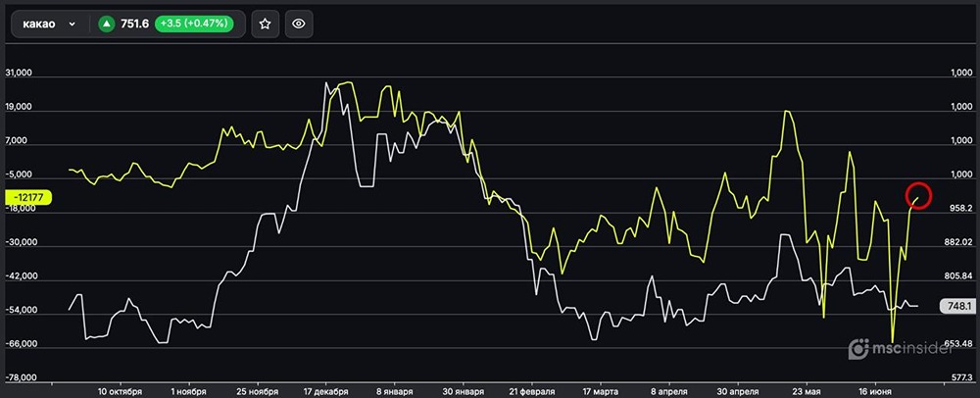Click the 31,000 left-axis value
Viewport: 980px width, 398px height.
coord(20,74)
